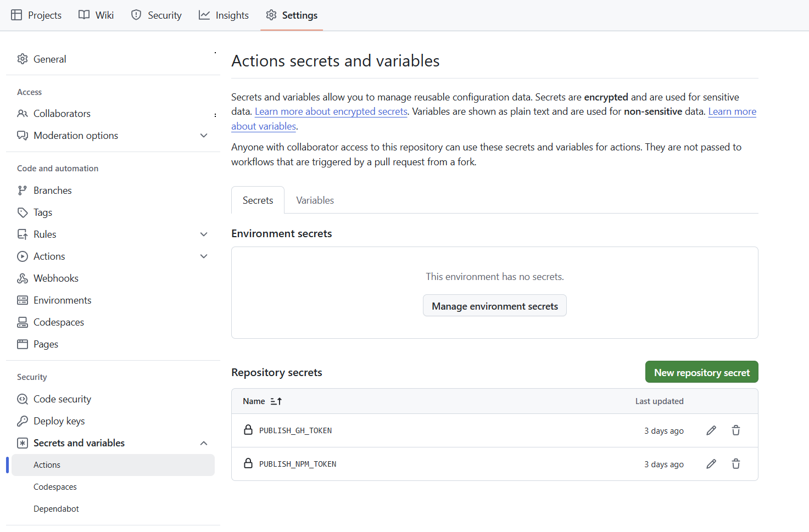Edit the PUBLISH_NPM_TOKEN secret pencil icon
Viewport: 809px width, 532px height.
coord(711,464)
